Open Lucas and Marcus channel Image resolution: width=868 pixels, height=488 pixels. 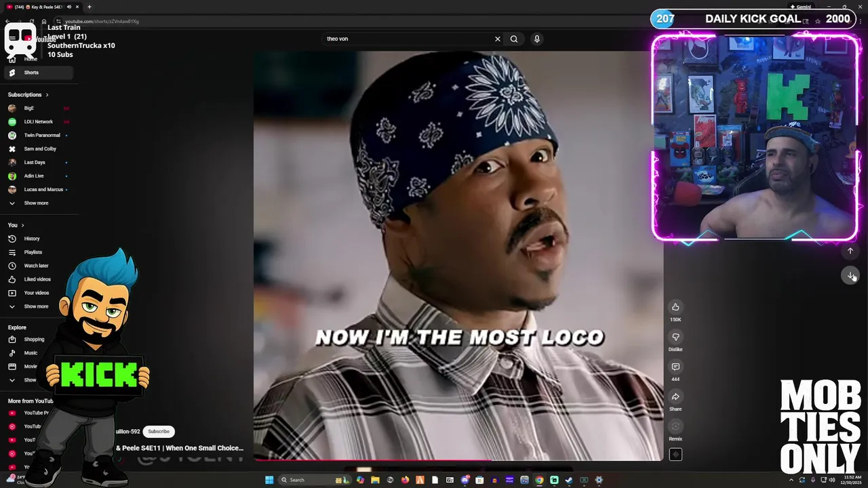tap(39, 189)
